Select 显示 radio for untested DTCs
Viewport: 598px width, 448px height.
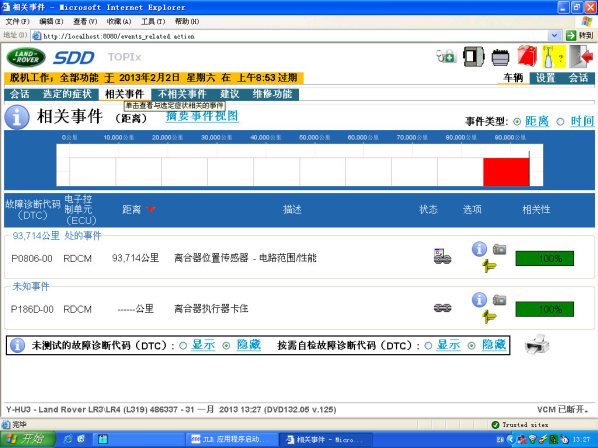pyautogui.click(x=183, y=345)
